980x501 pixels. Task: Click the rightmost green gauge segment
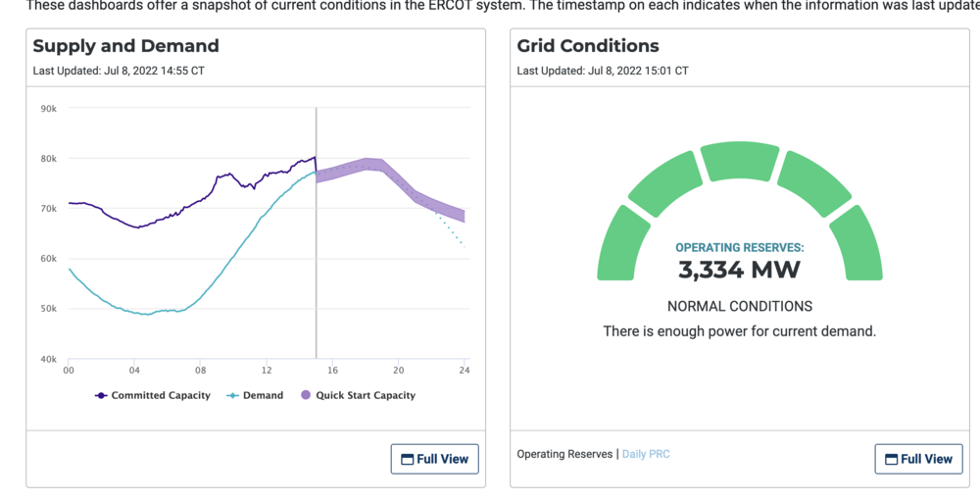[x=858, y=245]
